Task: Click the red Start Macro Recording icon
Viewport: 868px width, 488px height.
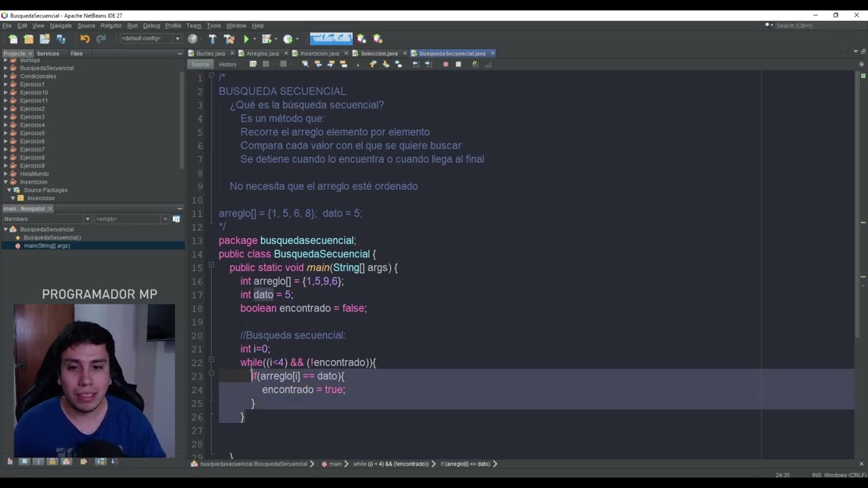Action: (446, 64)
